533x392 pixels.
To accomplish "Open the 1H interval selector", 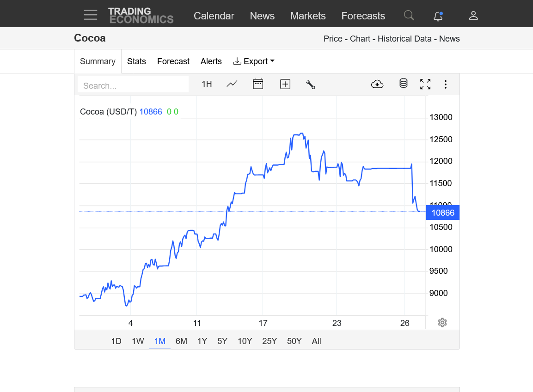I will [207, 84].
